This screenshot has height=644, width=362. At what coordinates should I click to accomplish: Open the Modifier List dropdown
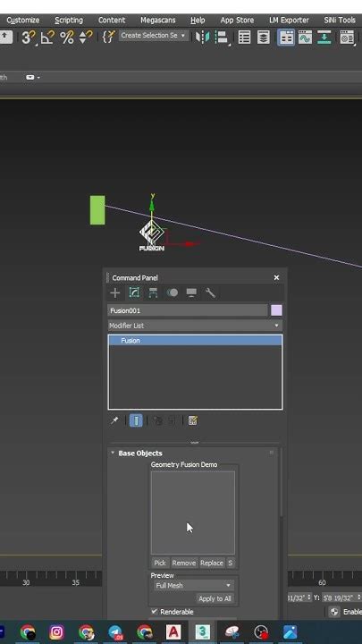[195, 326]
